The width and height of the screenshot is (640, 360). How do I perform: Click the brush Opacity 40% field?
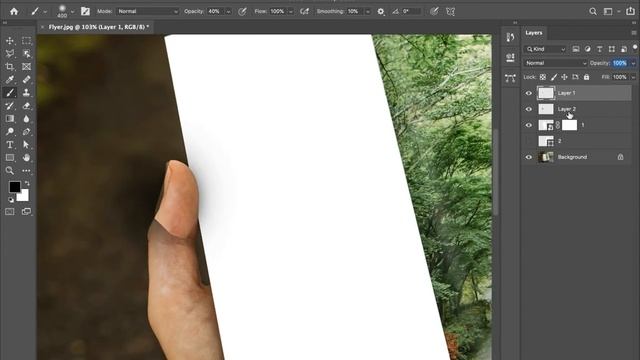[215, 11]
